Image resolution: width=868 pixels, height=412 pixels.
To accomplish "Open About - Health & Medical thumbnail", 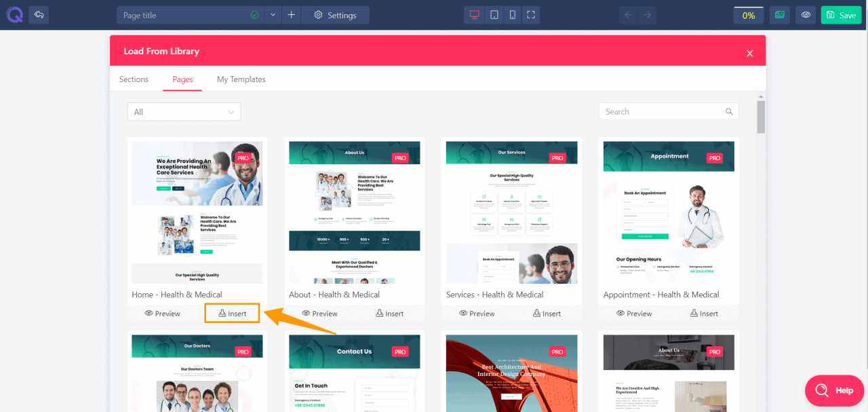I will click(x=355, y=212).
